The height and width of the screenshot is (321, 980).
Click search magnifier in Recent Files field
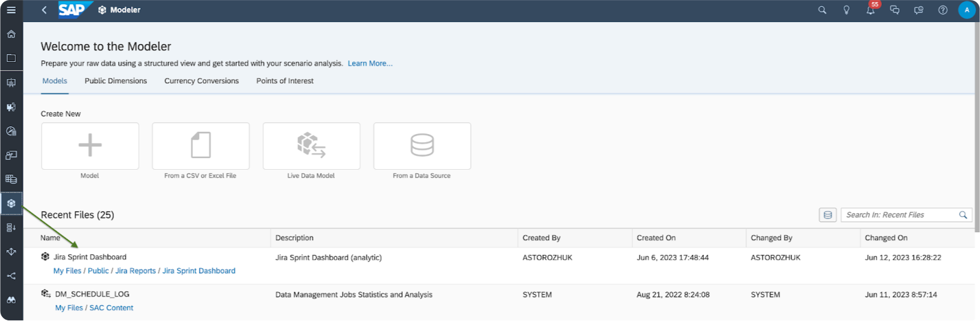coord(963,215)
